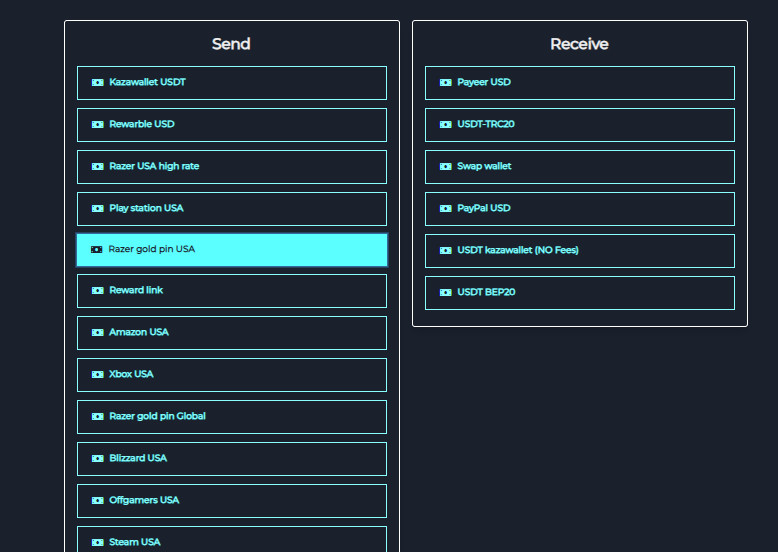Viewport: 778px width, 552px height.
Task: Click money icon beside Steam USA
Action: click(98, 543)
